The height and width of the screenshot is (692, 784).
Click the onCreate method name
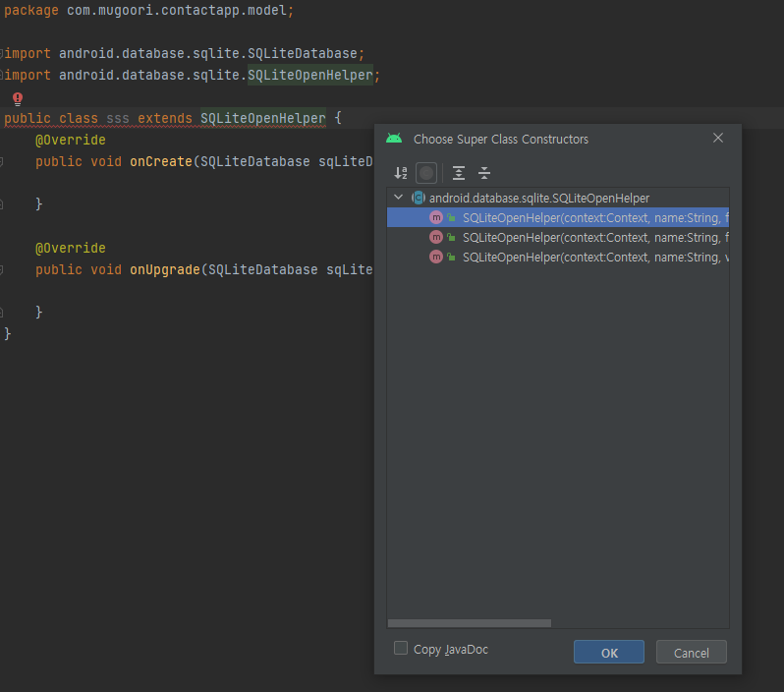coord(161,161)
